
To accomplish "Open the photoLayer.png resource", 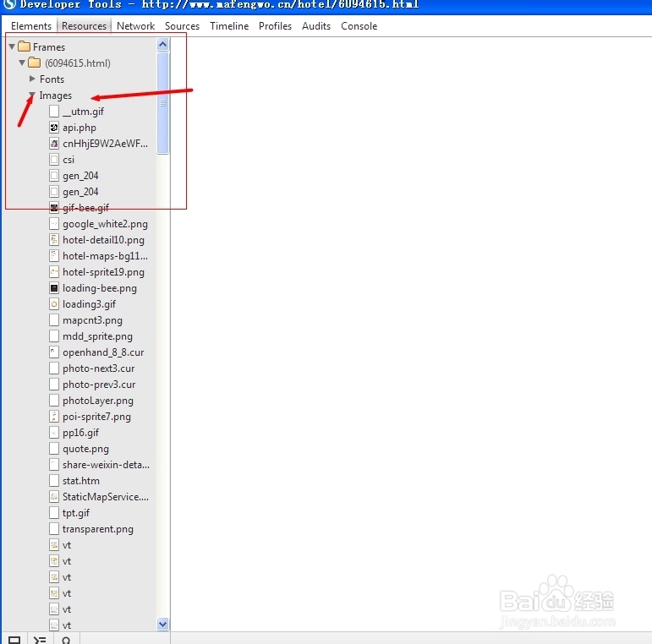I will click(x=98, y=401).
